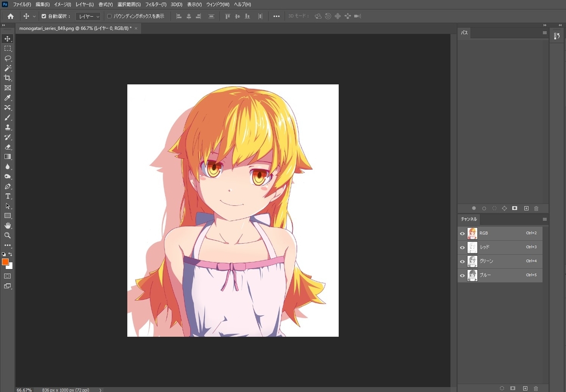Open the レイヤー auto-select dropdown

88,16
